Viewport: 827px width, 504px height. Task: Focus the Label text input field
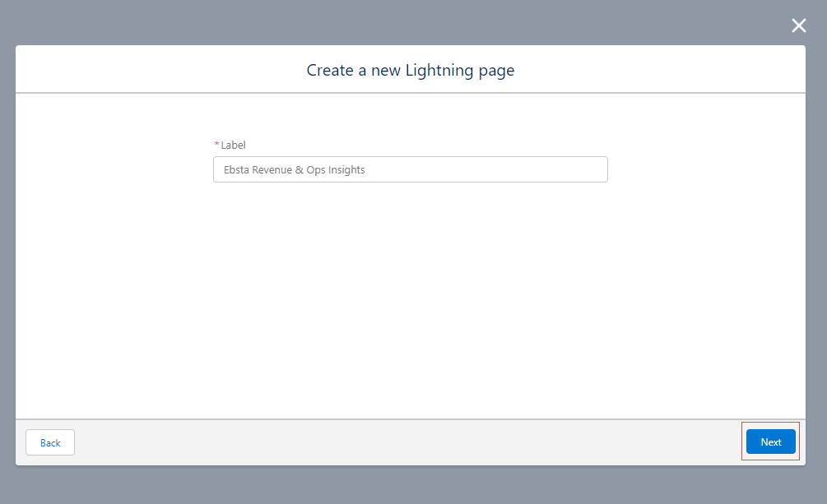[x=410, y=169]
